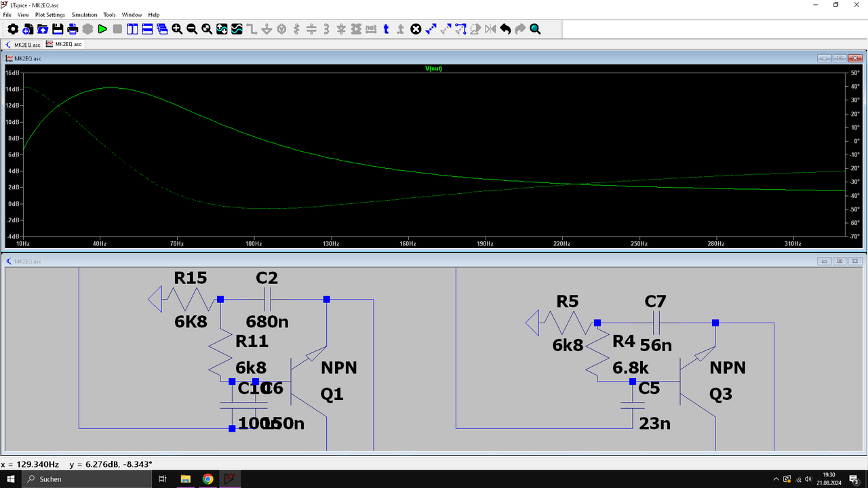Open the Simulation menu
The height and width of the screenshot is (488, 868).
(x=84, y=14)
